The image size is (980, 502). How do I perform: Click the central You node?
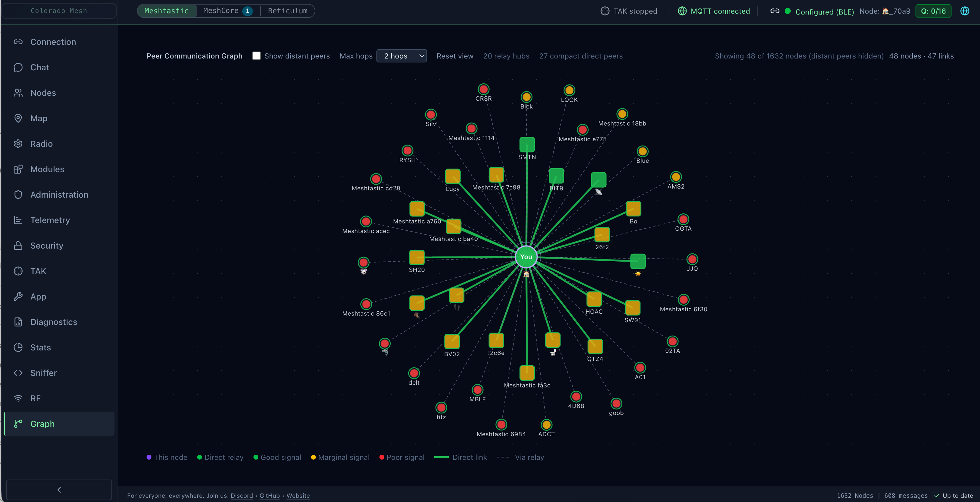click(526, 257)
